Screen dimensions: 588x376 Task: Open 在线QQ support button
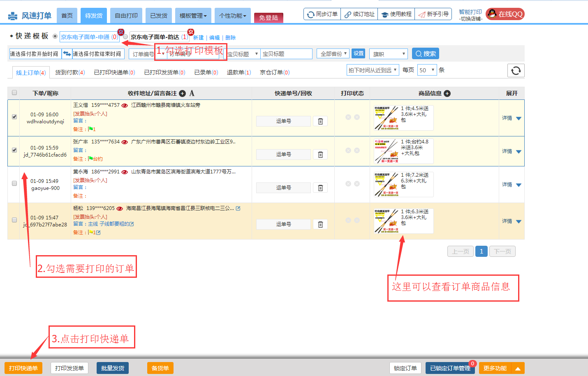tap(505, 14)
